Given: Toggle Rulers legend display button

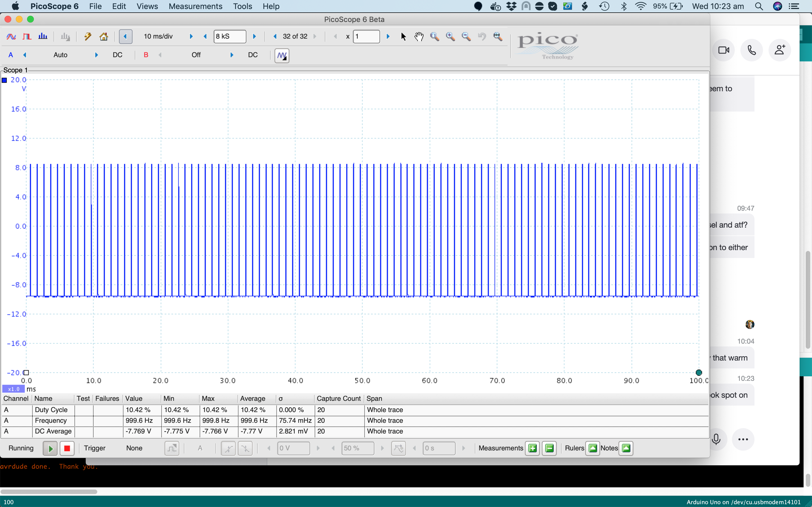Looking at the screenshot, I should click(x=593, y=448).
